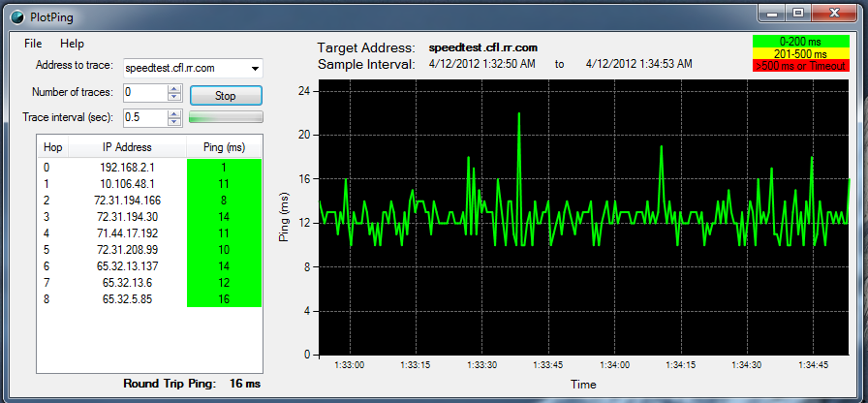Open the Help menu
868x403 pixels.
click(x=72, y=44)
